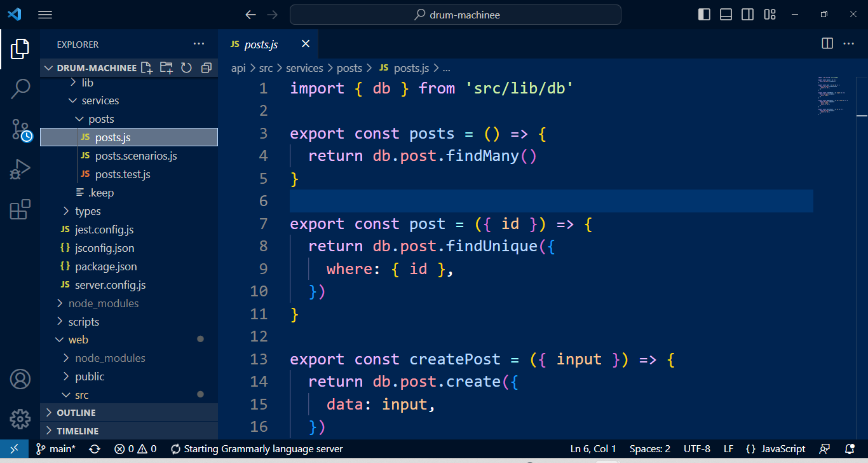Change end of line via LF

pos(728,448)
